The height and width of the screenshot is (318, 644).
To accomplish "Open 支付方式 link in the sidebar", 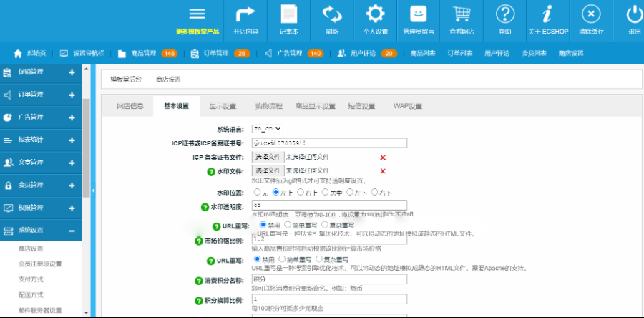I will point(31,279).
